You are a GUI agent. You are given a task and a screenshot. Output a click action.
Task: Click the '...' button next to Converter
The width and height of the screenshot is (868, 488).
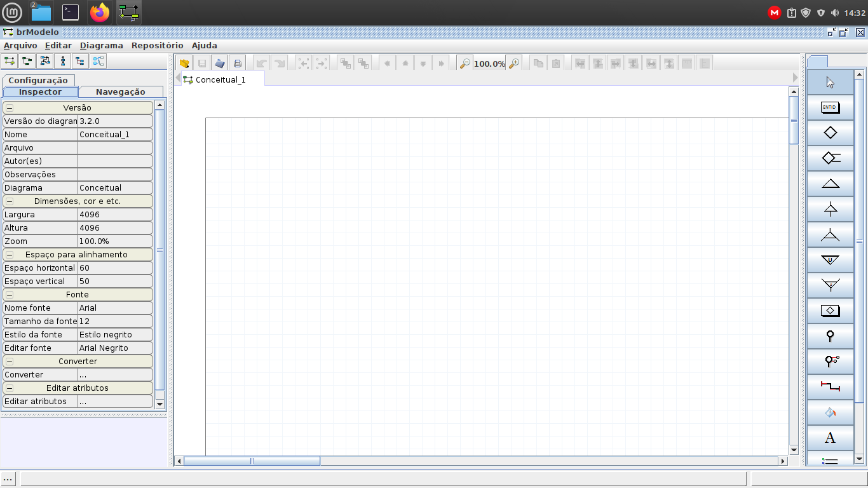(115, 375)
